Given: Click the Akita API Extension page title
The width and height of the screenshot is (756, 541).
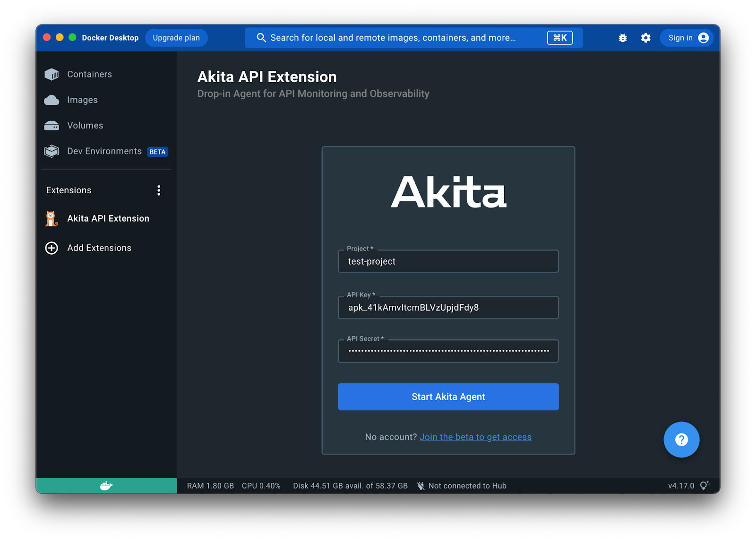Looking at the screenshot, I should [267, 77].
